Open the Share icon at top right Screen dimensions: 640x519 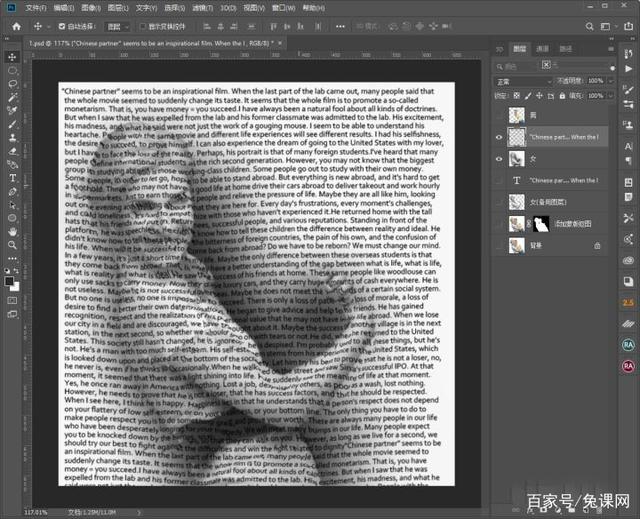click(628, 27)
